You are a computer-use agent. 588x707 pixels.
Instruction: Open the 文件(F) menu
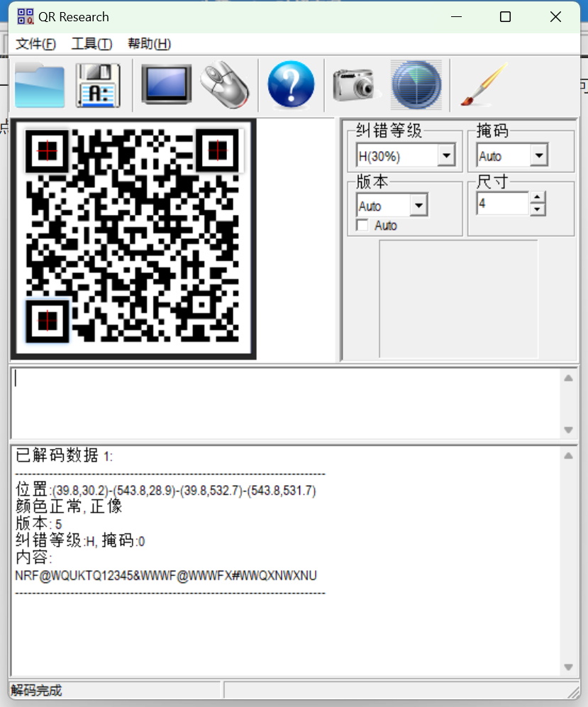point(35,44)
